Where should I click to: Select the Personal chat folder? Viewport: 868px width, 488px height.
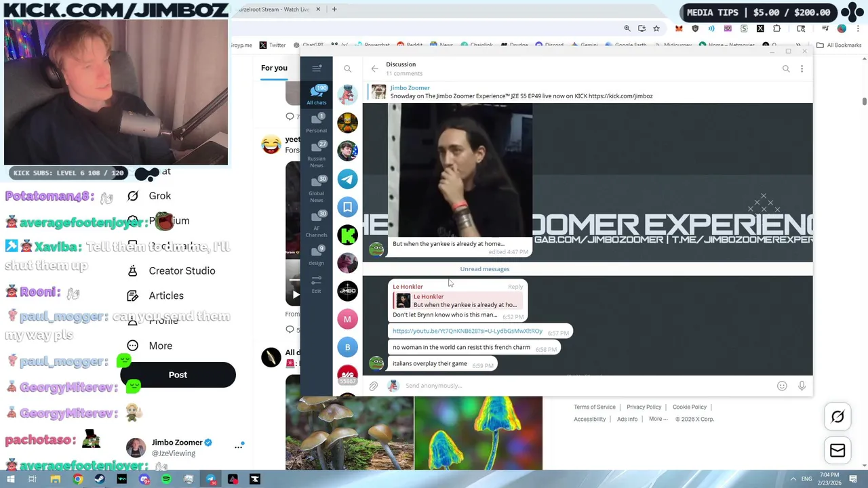pos(317,122)
